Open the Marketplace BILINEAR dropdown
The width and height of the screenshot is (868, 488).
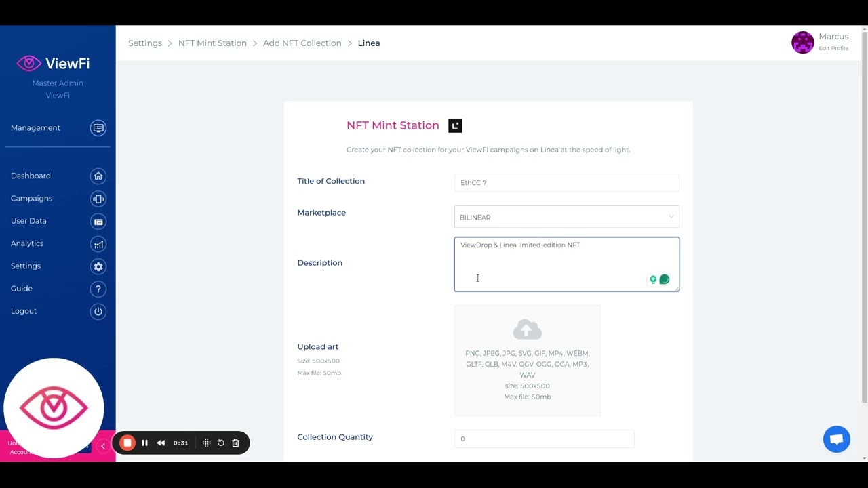(x=567, y=217)
